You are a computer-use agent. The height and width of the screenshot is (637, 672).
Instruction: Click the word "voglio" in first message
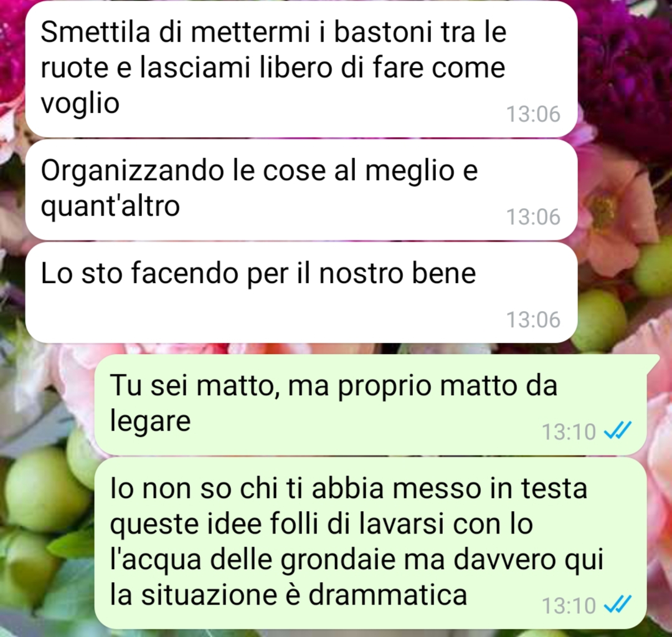click(x=80, y=104)
